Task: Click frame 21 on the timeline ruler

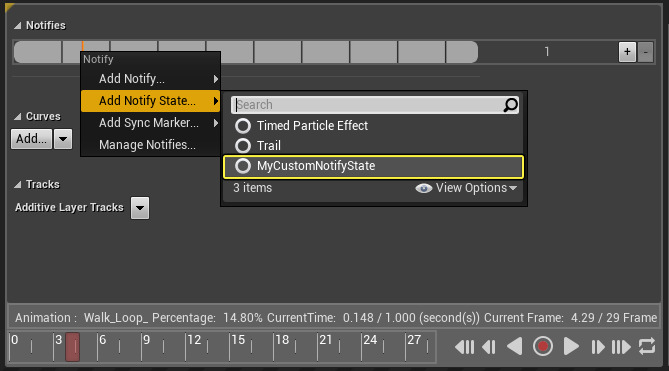Action: click(326, 340)
